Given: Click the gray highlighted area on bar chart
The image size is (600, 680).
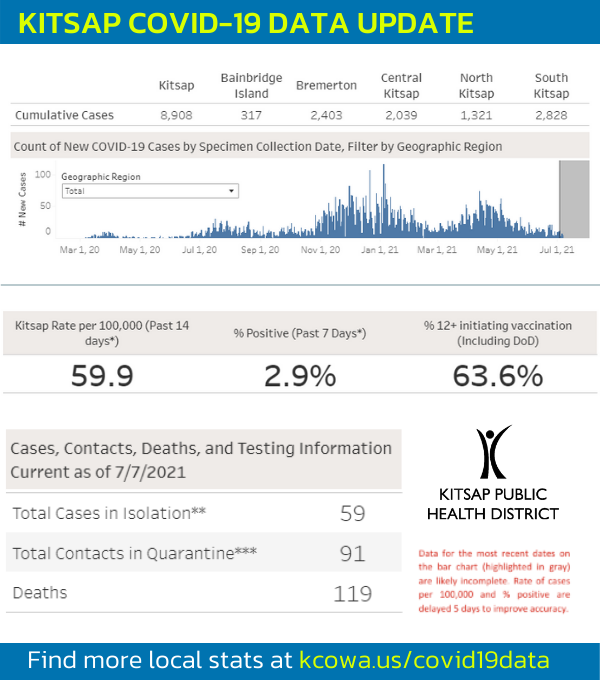Looking at the screenshot, I should [x=573, y=197].
